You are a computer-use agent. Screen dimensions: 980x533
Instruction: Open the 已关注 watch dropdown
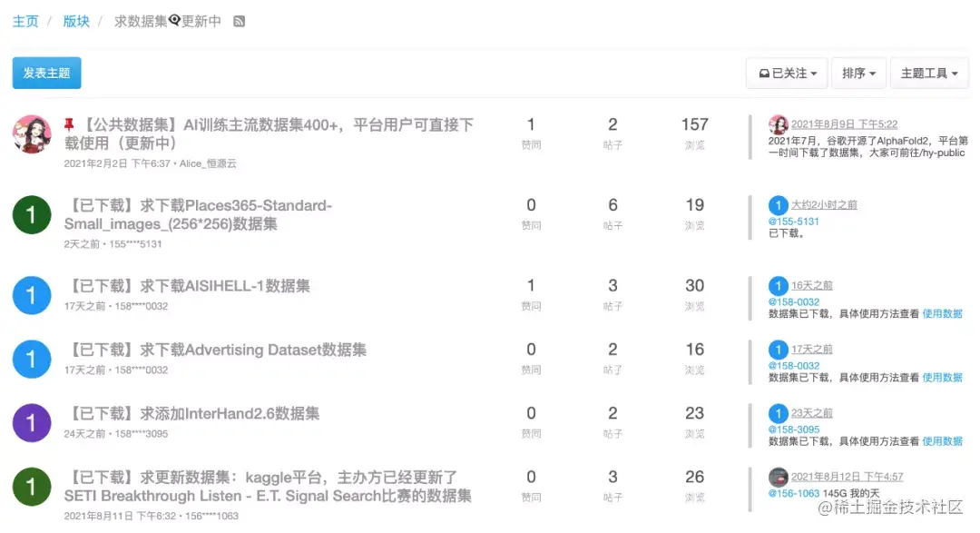(787, 74)
